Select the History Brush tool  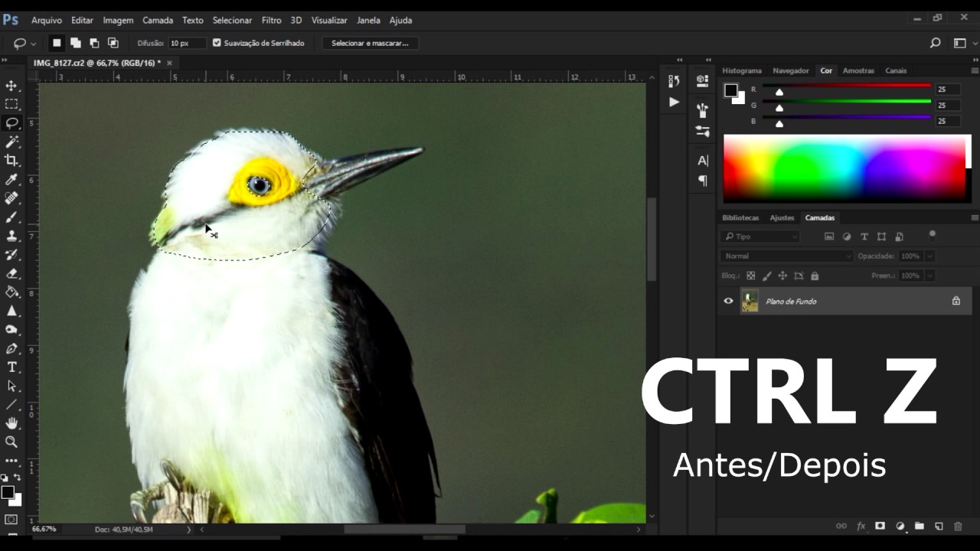[11, 254]
